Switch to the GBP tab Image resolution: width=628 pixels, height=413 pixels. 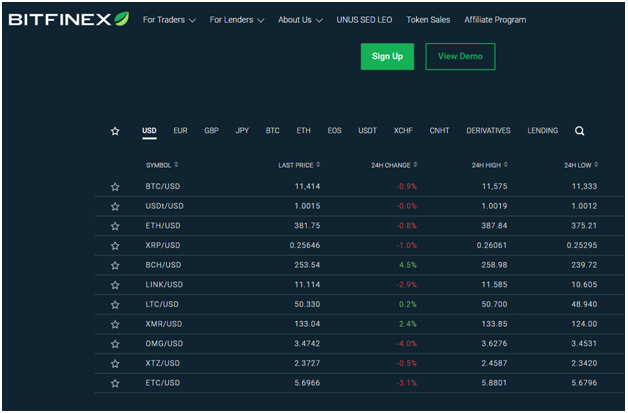tap(211, 131)
